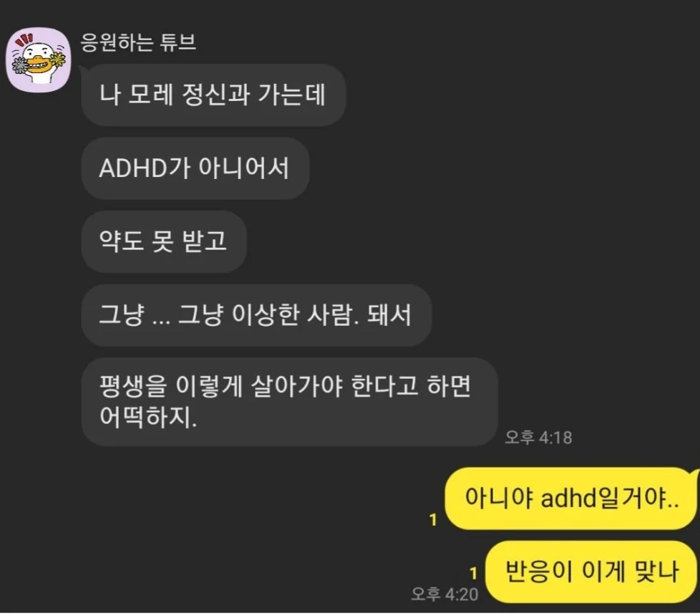
Task: Click the word 평생을 in the fifth message
Action: pos(133,386)
